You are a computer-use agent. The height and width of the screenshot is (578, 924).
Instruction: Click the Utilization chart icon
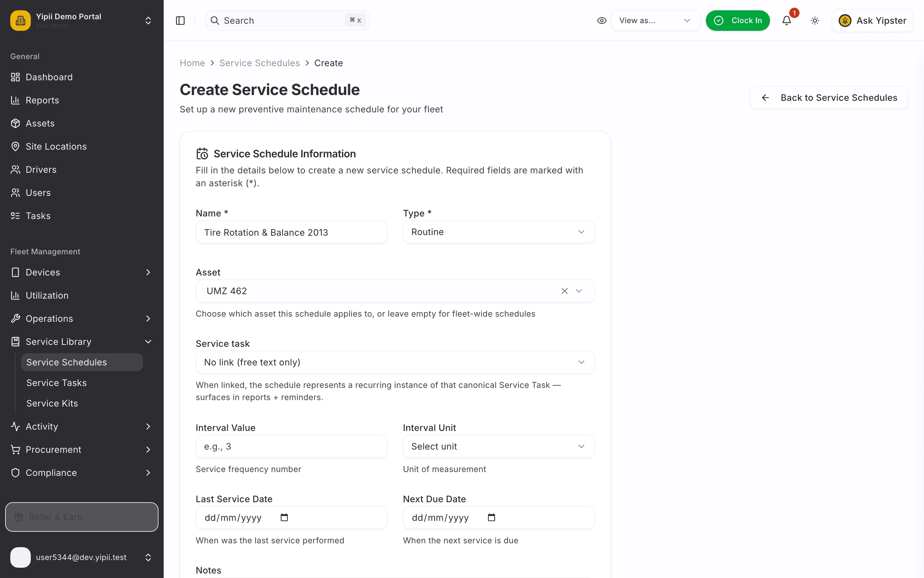click(15, 295)
